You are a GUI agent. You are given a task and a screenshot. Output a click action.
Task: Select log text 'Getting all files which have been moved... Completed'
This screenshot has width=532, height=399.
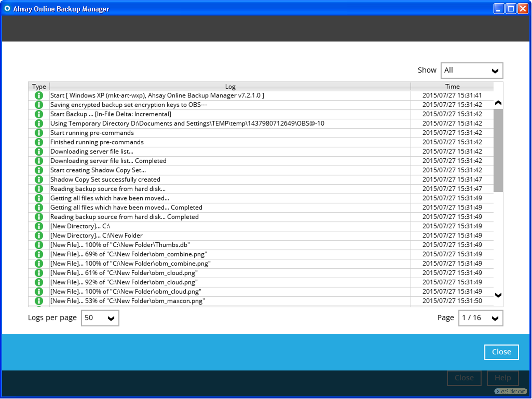pyautogui.click(x=126, y=207)
